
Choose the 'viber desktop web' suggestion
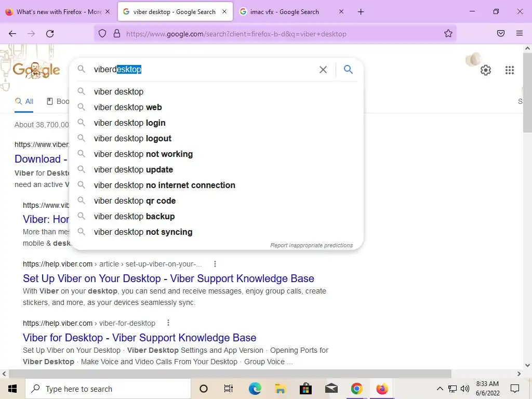pyautogui.click(x=216, y=107)
